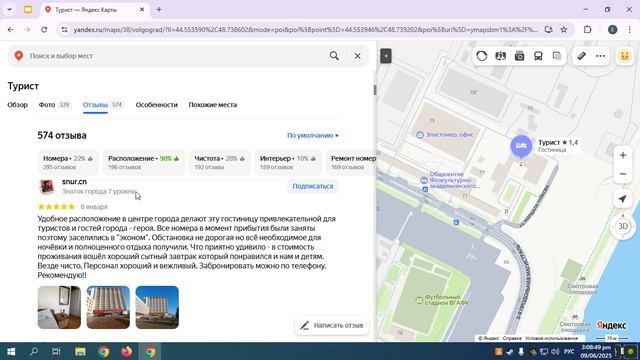Screen dimensions: 640x360
Task: Select the ruler measuring tool
Action: 582,56
